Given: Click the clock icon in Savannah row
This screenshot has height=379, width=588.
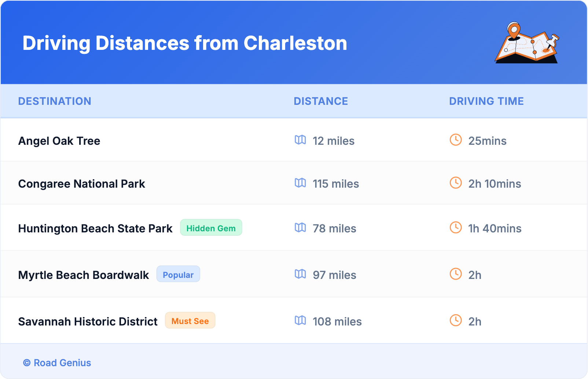Looking at the screenshot, I should point(456,321).
